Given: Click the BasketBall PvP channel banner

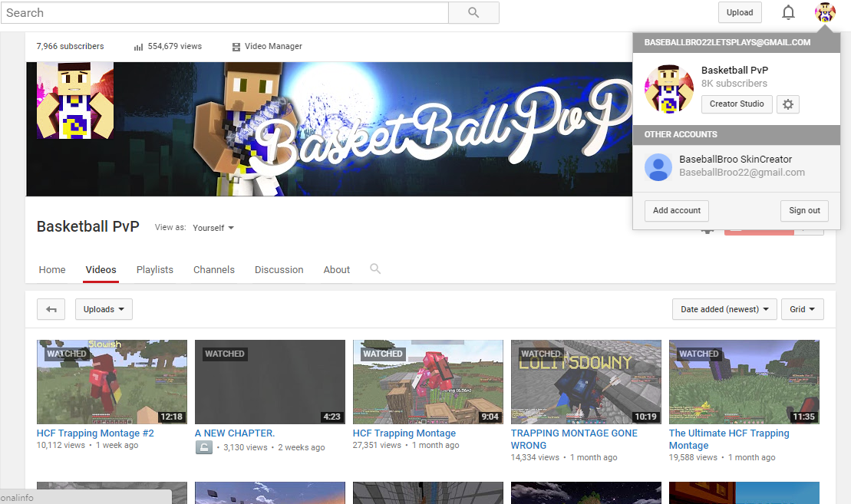Looking at the screenshot, I should tap(329, 129).
